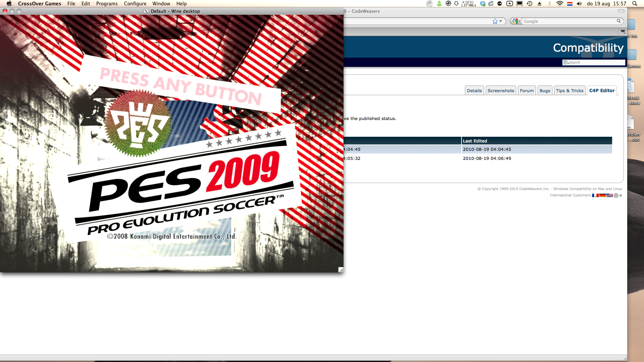Open the Wi-Fi status menu
644x362 pixels.
pyautogui.click(x=559, y=4)
